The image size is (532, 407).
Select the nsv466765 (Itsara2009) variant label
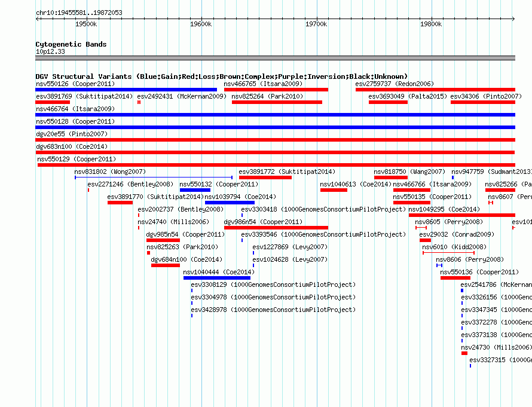click(x=263, y=84)
